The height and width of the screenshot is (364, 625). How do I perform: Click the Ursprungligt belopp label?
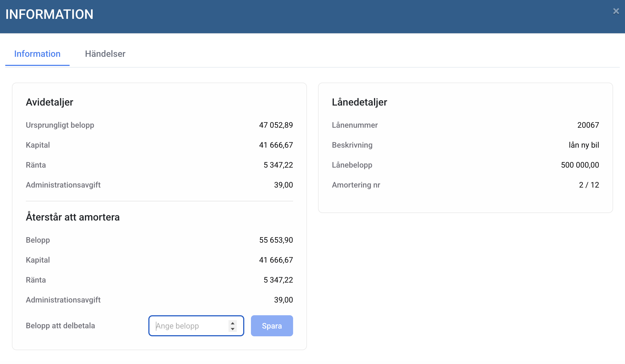[60, 125]
